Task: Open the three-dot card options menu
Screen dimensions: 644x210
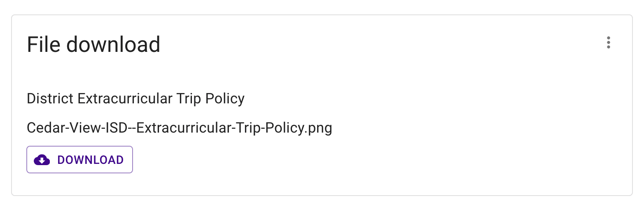Action: (608, 43)
